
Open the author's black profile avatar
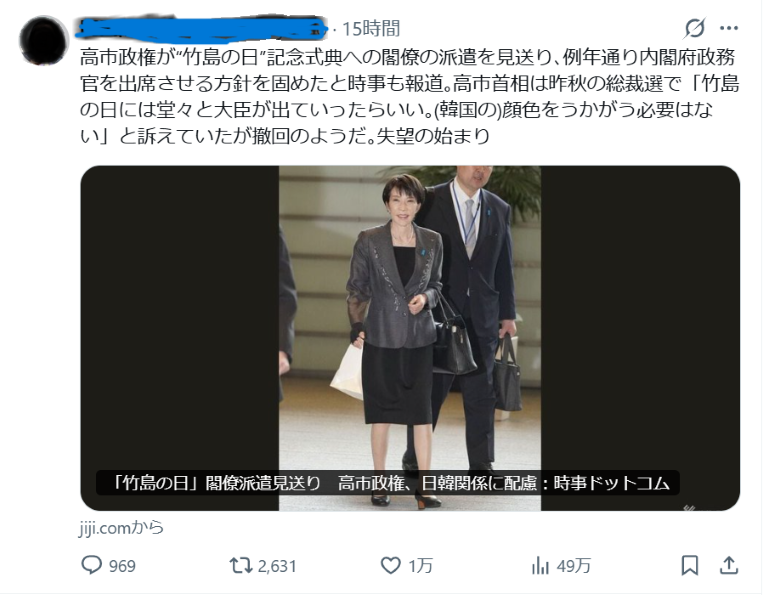(x=44, y=40)
